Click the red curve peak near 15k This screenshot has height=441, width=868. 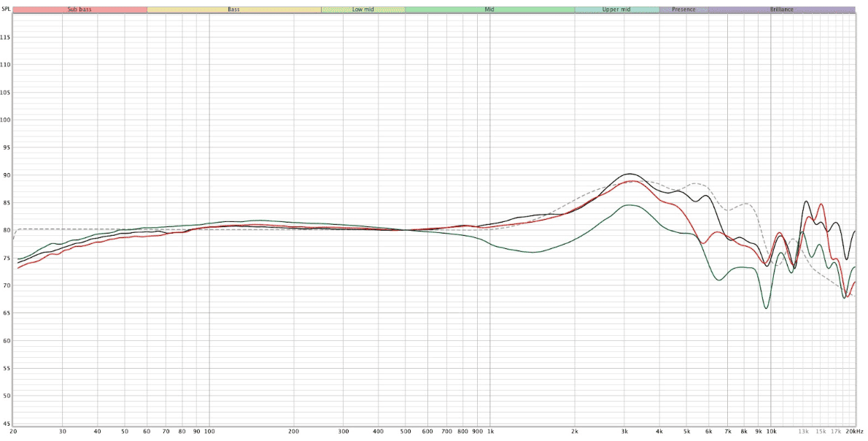coord(821,204)
